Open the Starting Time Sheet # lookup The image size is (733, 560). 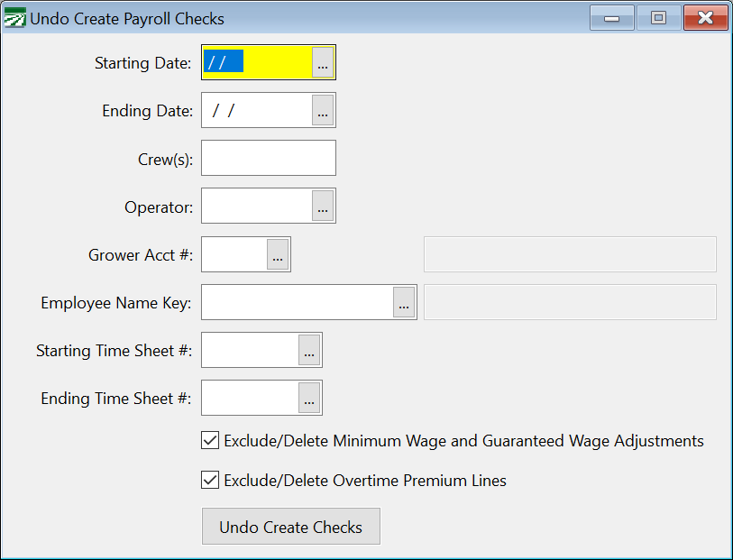[309, 350]
